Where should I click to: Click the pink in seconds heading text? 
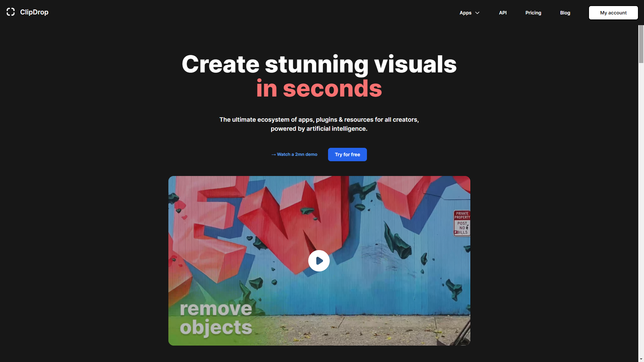point(319,89)
